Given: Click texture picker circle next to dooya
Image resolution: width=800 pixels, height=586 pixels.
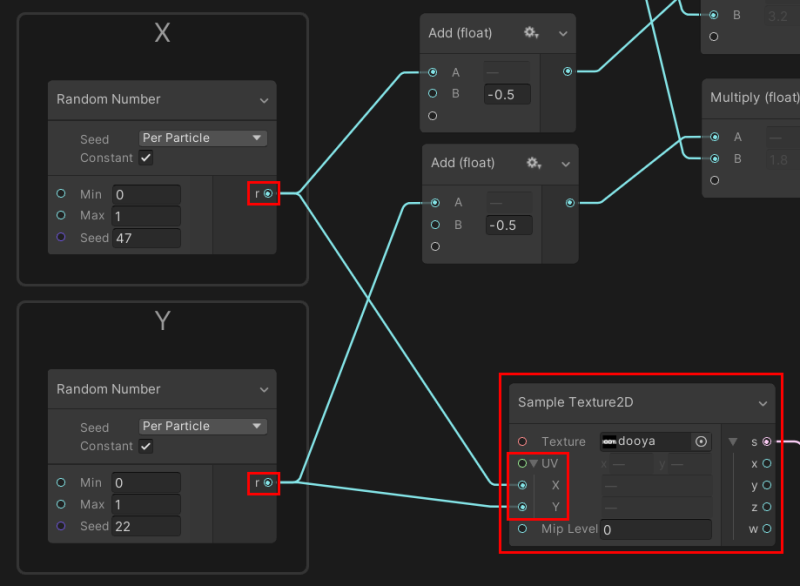Looking at the screenshot, I should 701,442.
